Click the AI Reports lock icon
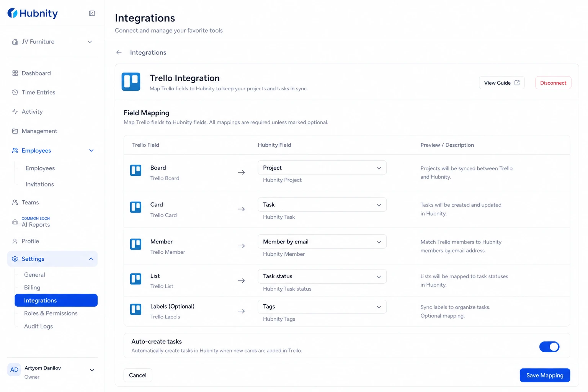588x392 pixels. (x=15, y=222)
